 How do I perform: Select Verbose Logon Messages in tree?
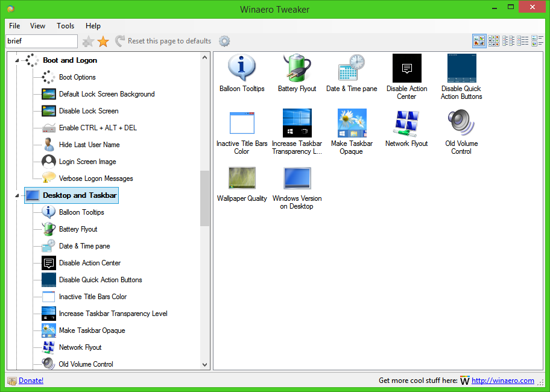pyautogui.click(x=96, y=179)
